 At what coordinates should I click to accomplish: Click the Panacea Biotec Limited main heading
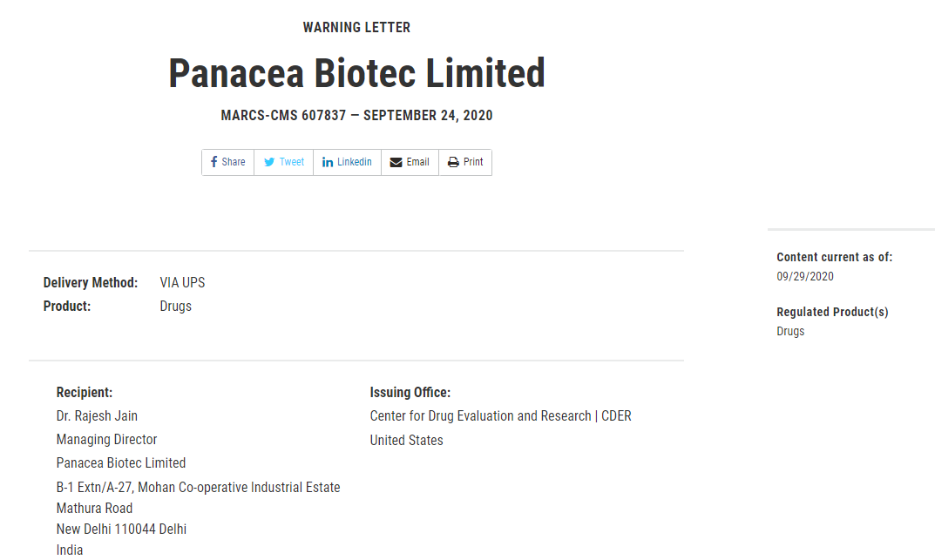click(356, 73)
